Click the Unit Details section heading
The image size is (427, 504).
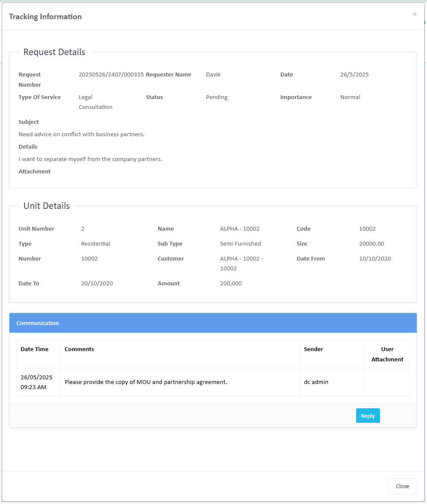(46, 206)
